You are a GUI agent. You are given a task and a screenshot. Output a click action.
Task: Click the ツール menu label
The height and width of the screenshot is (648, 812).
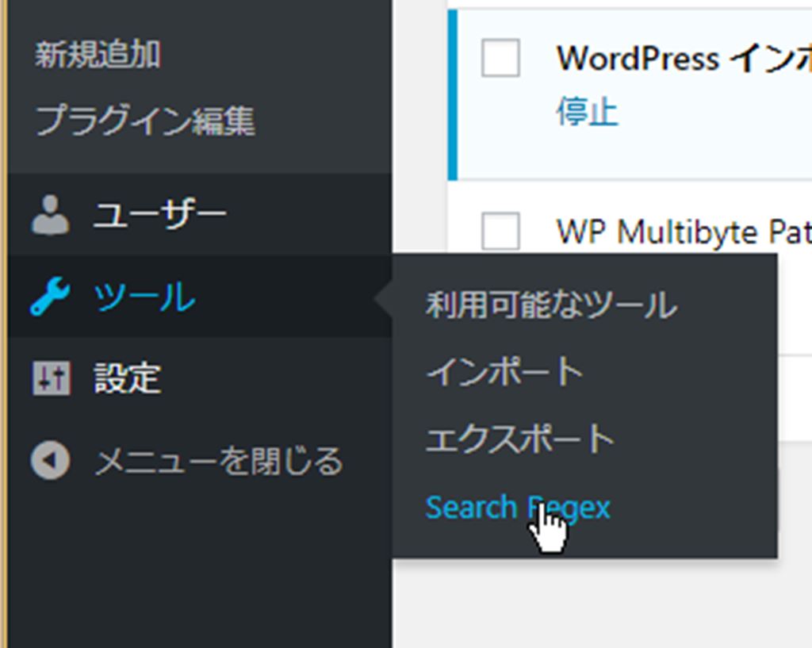point(144,297)
